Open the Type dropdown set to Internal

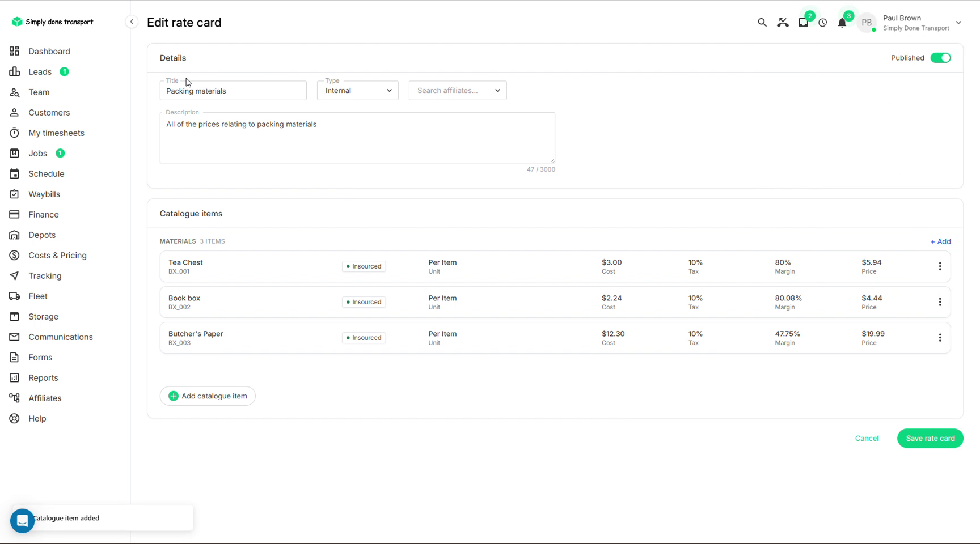[x=358, y=91]
